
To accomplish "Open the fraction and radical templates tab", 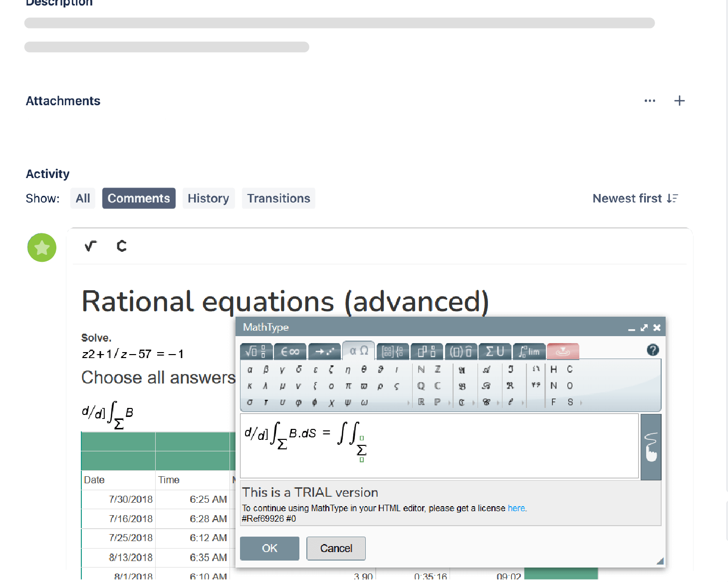I will [x=256, y=351].
